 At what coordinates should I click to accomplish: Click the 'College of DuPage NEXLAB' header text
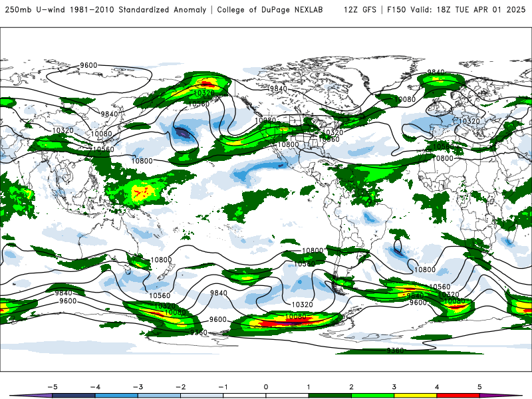270,10
